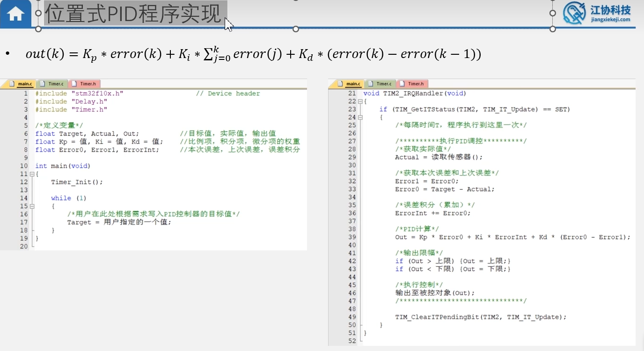This screenshot has height=351, width=644.
Task: Click void TIM2_IRQHandler(void) line
Action: (415, 94)
